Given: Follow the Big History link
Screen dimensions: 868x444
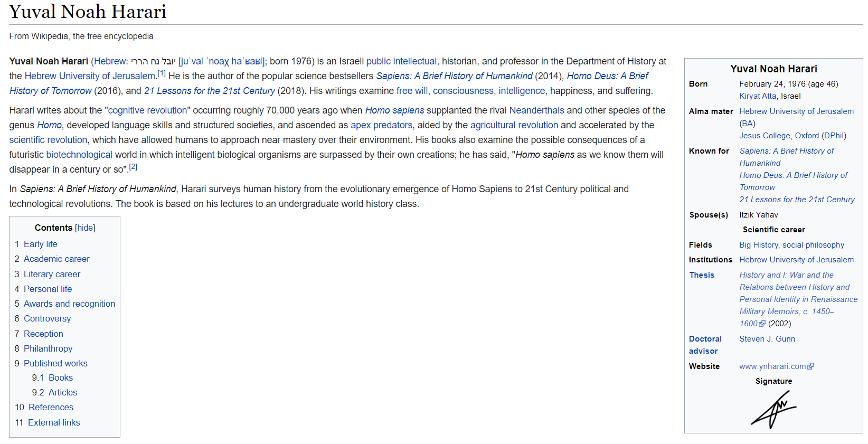Looking at the screenshot, I should pos(758,245).
